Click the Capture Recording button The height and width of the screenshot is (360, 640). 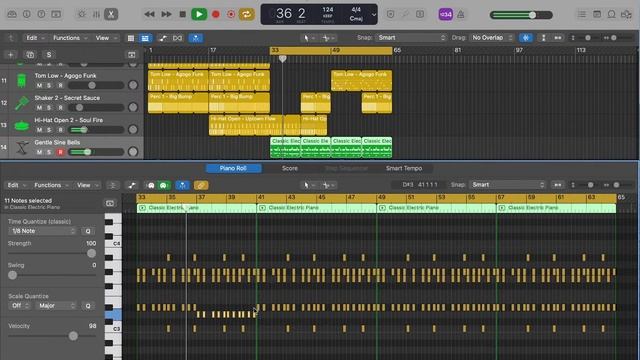pyautogui.click(x=231, y=14)
